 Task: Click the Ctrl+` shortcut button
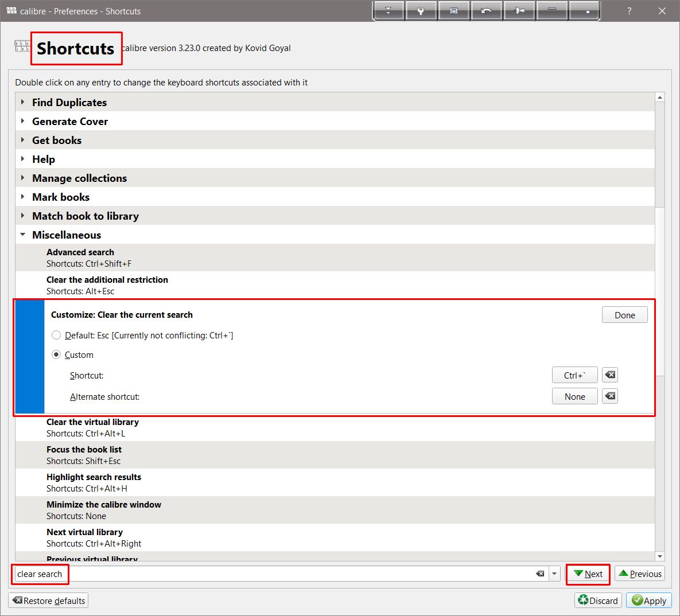574,375
